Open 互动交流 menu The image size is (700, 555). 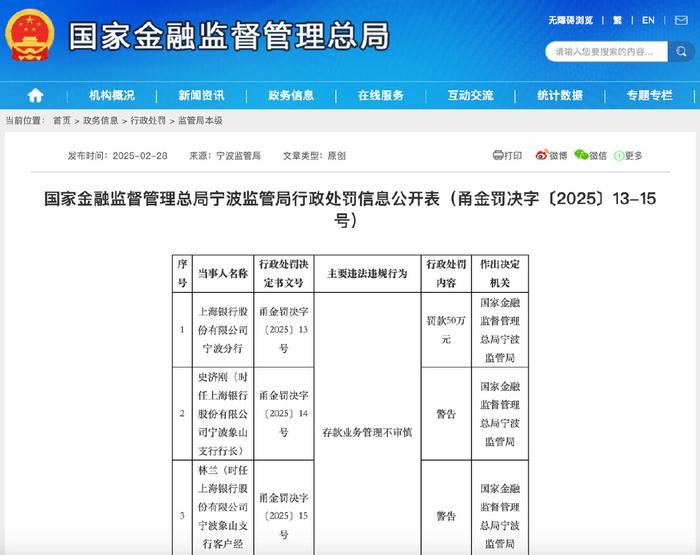click(x=471, y=95)
